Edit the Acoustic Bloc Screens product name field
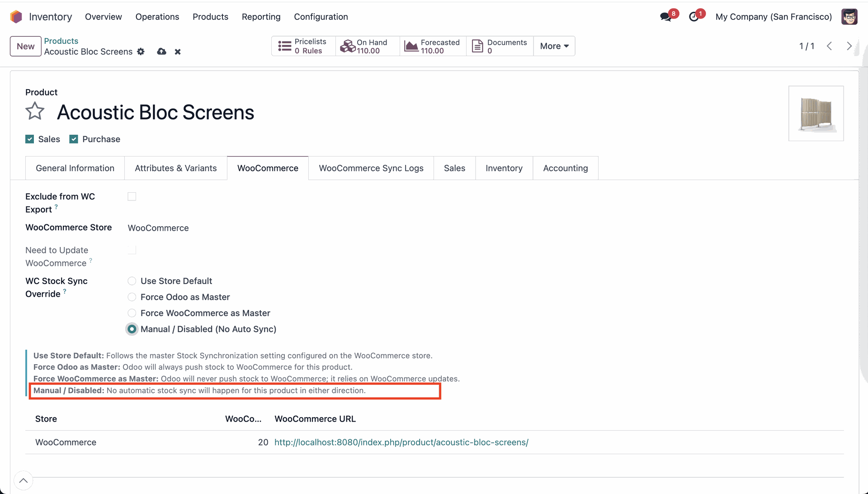This screenshot has height=494, width=868. (x=156, y=112)
